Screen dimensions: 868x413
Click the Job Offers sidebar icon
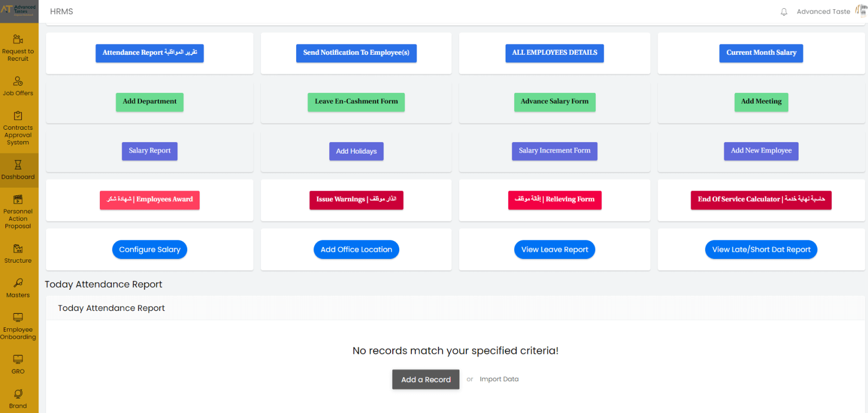click(x=18, y=81)
